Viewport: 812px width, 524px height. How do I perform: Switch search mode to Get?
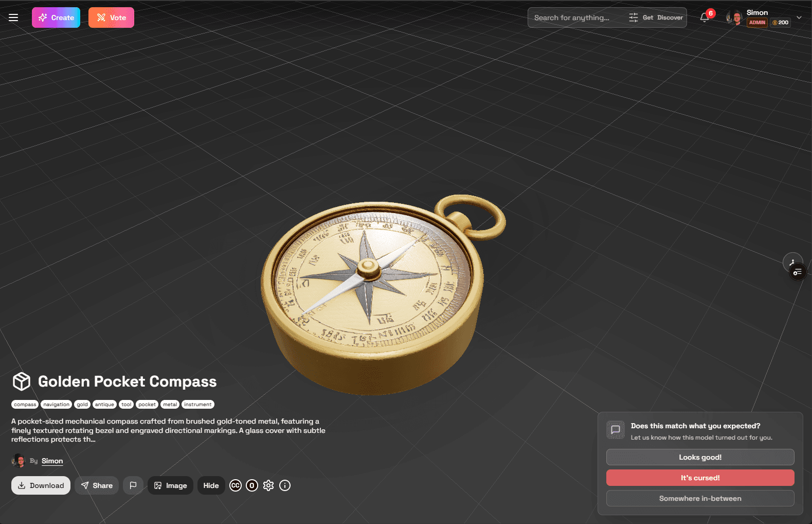[647, 18]
